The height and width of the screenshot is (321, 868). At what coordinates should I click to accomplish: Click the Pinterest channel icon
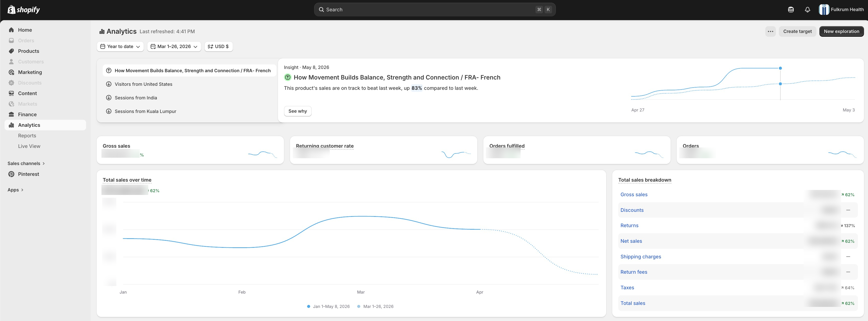coord(12,174)
